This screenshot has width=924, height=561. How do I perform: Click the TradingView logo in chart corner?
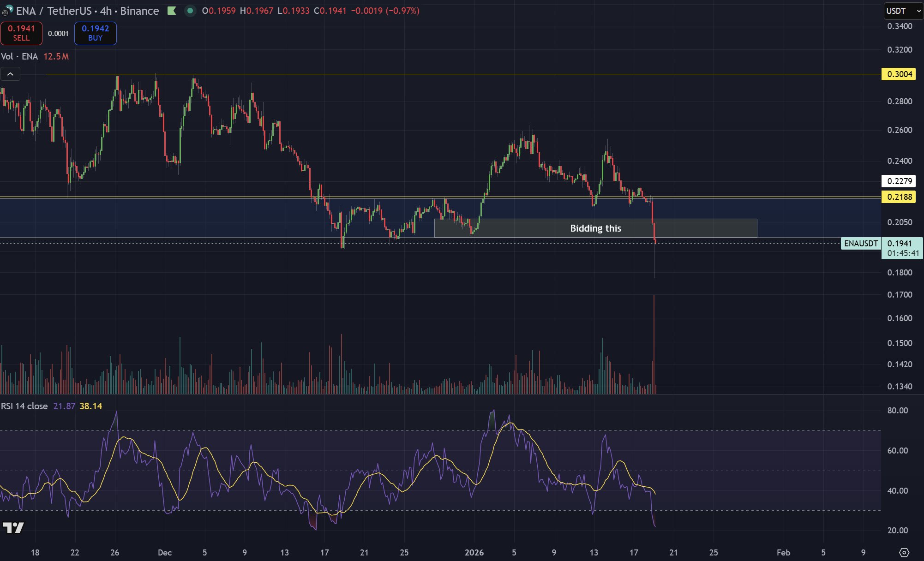13,527
